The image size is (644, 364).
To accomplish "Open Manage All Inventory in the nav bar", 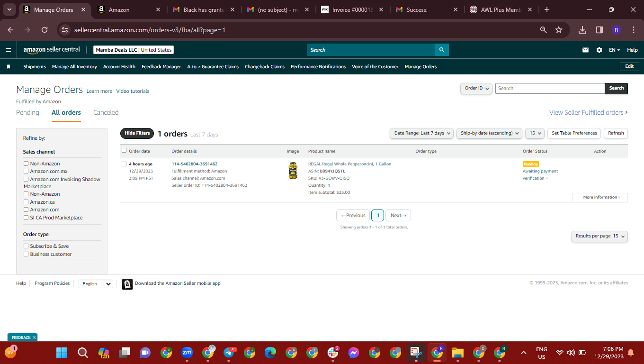I will click(74, 67).
